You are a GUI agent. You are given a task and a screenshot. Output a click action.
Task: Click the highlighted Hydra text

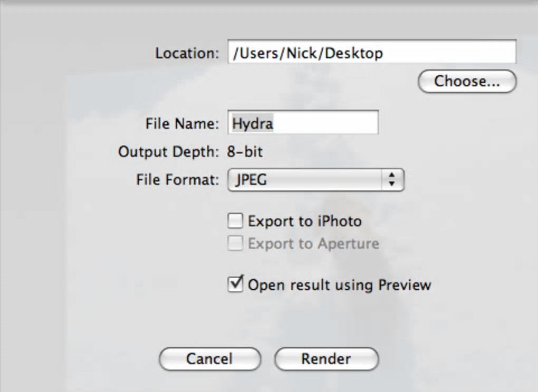[x=253, y=123]
